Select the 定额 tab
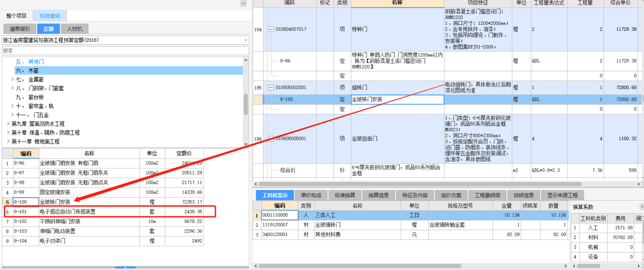Screen dimensions: 644x270 click(48, 29)
